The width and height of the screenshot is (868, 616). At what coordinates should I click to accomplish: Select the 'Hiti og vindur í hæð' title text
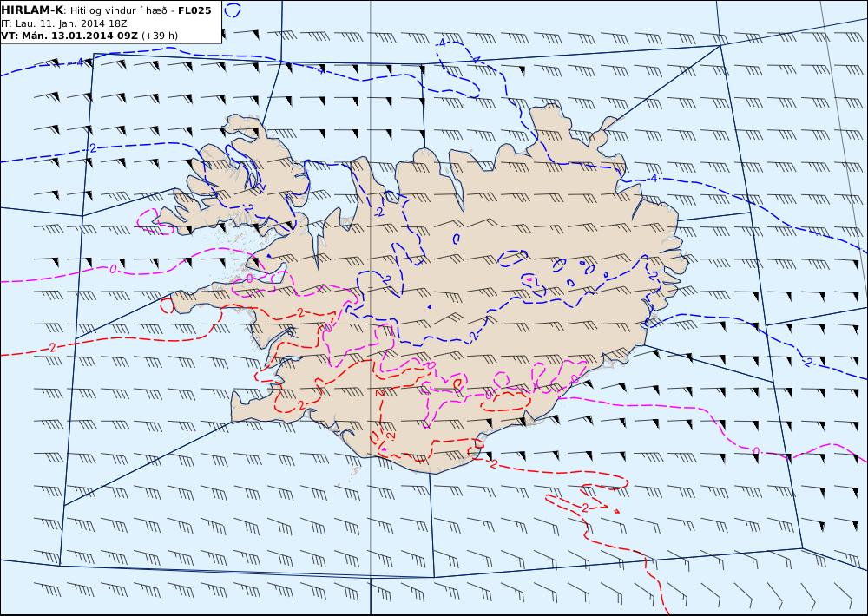coord(118,10)
